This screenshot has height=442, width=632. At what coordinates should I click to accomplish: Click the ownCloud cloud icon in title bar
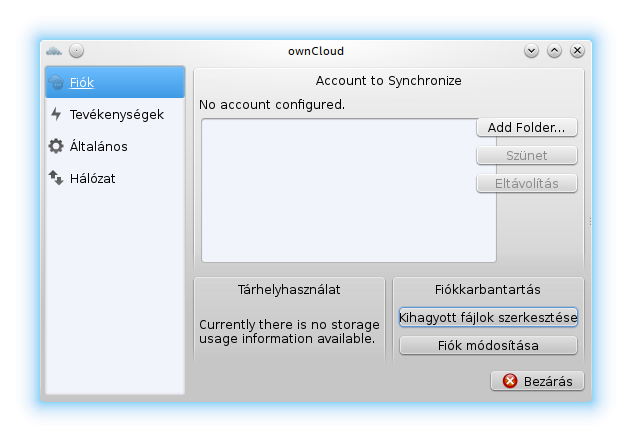54,51
